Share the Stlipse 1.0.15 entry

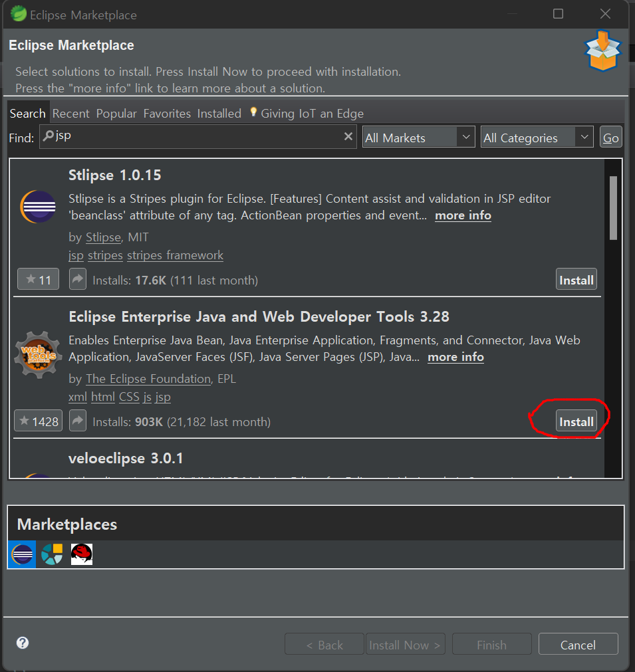pos(78,279)
